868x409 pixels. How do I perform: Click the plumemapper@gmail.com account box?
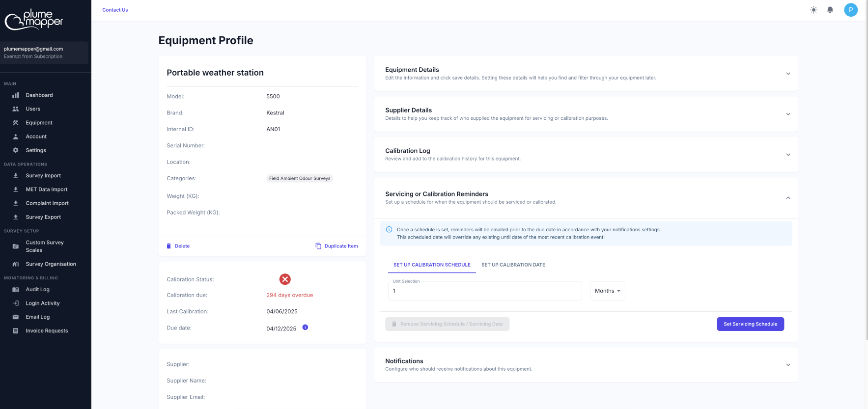point(44,53)
